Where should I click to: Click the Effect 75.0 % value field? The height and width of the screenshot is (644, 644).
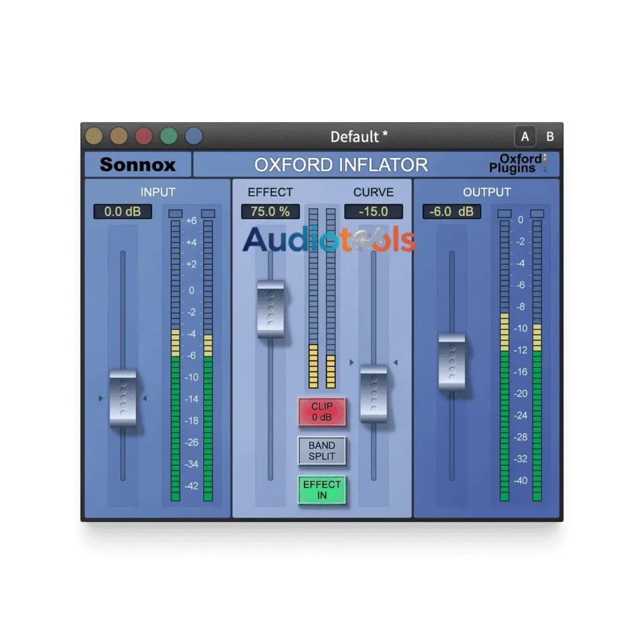[270, 211]
